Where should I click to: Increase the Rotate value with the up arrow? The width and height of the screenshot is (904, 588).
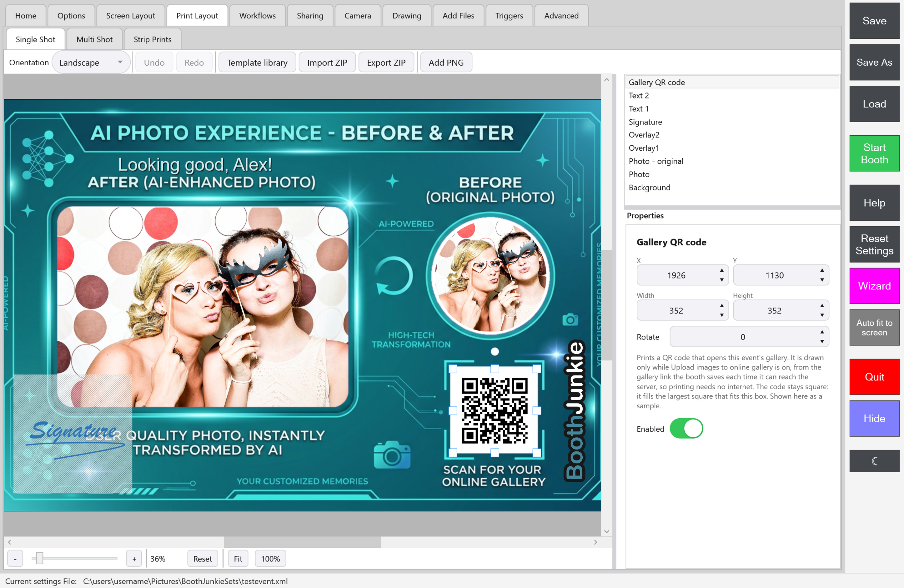(822, 332)
